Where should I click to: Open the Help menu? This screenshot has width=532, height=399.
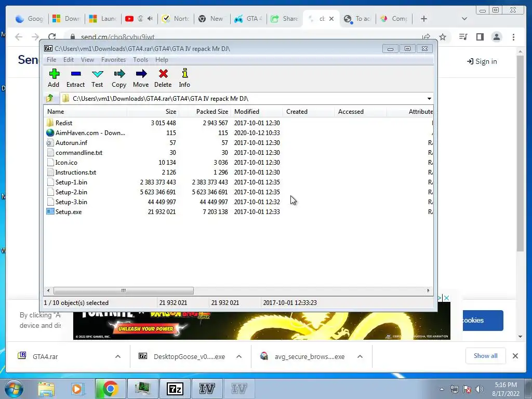pyautogui.click(x=162, y=59)
